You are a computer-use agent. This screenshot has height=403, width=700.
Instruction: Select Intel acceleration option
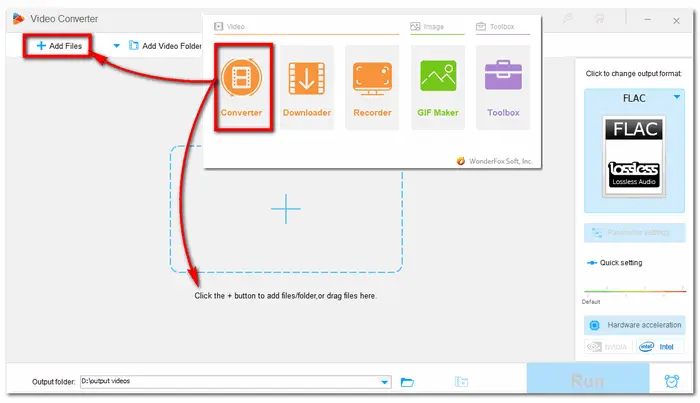pos(658,347)
